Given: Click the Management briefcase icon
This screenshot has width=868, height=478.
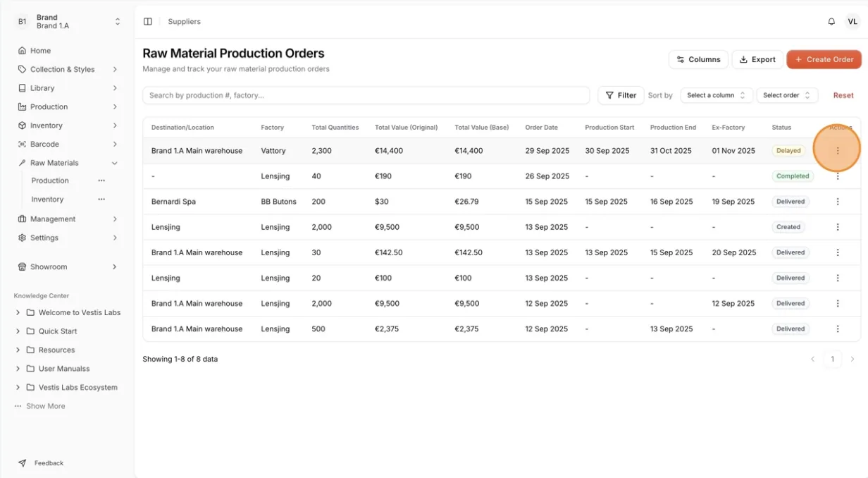Looking at the screenshot, I should click(x=23, y=219).
